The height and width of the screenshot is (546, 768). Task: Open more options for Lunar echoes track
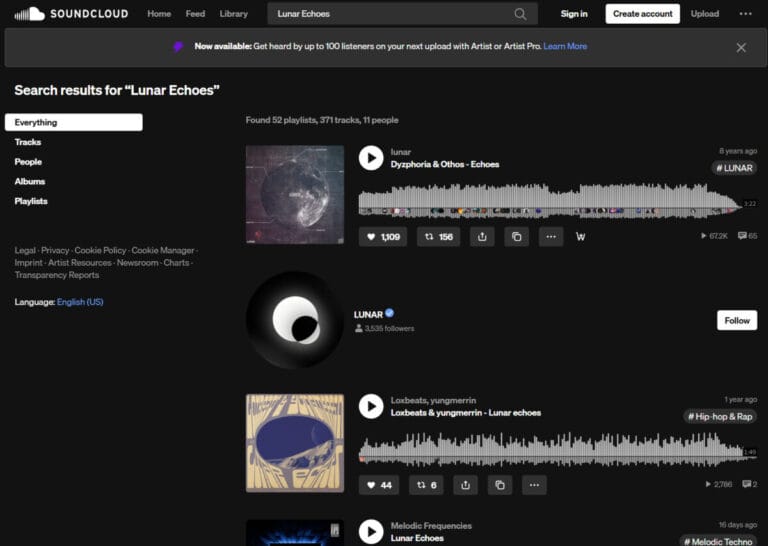534,485
